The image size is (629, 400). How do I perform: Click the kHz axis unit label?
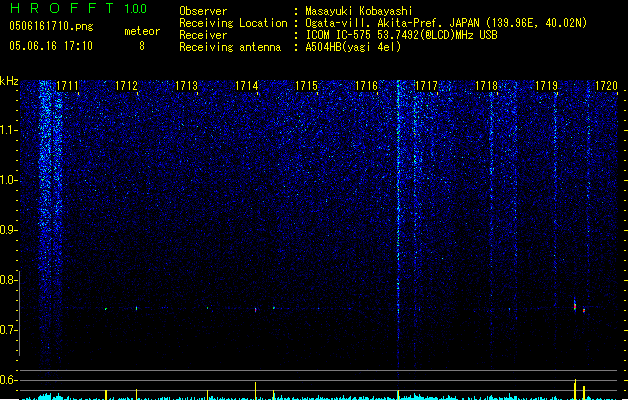click(x=9, y=81)
